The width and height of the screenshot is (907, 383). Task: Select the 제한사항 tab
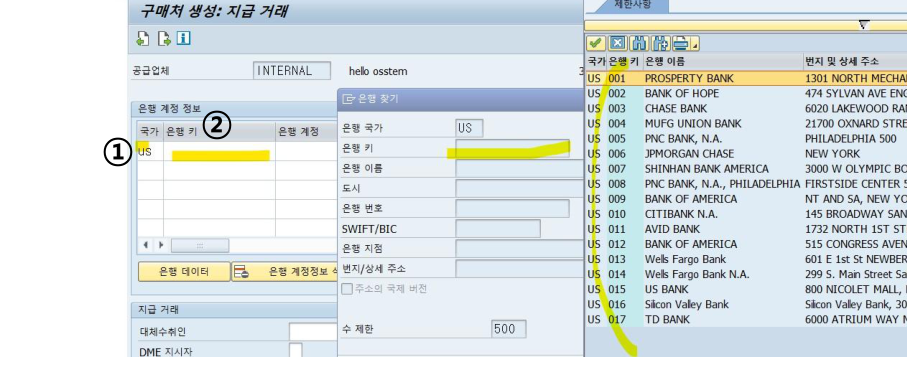click(632, 5)
